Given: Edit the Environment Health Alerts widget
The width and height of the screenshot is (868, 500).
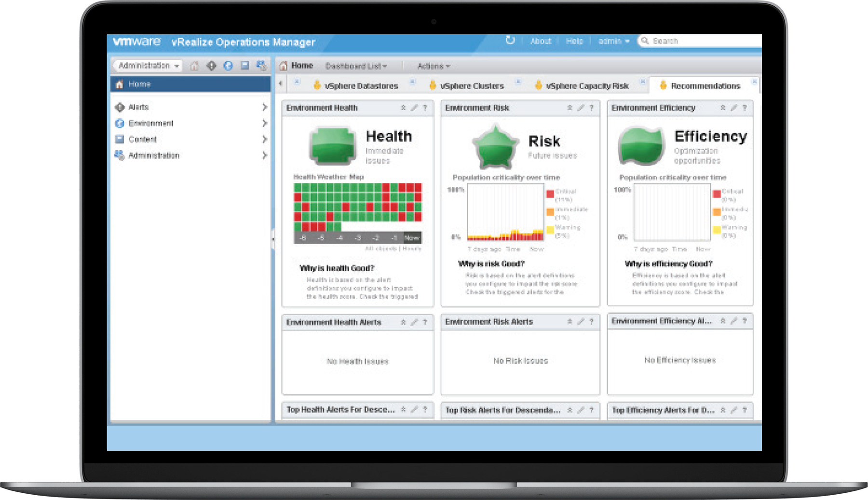Looking at the screenshot, I should coord(414,322).
